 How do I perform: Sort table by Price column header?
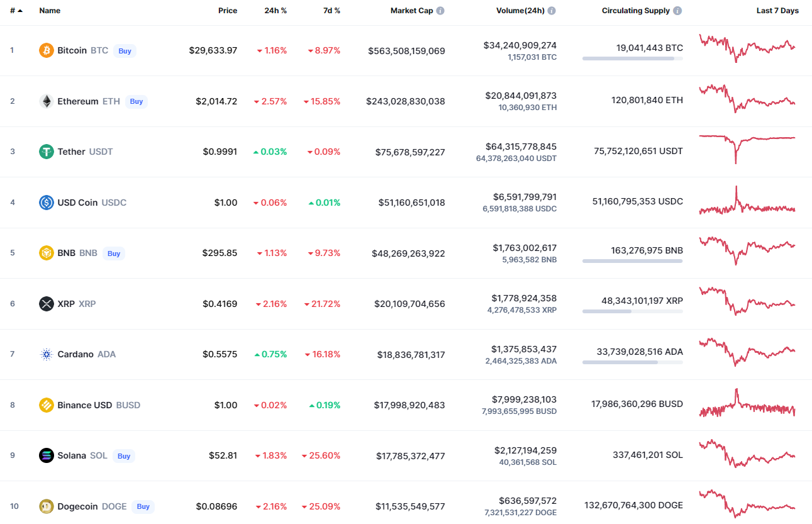point(228,11)
